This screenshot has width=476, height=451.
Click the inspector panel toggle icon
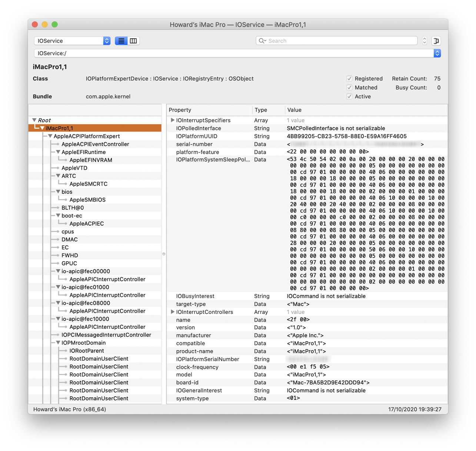click(x=436, y=41)
